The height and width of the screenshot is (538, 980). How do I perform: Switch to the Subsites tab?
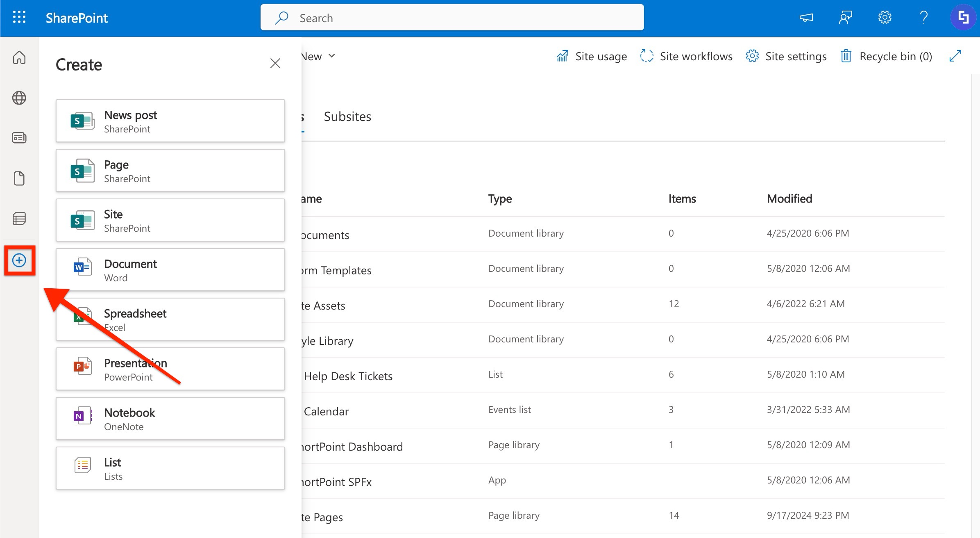tap(347, 116)
